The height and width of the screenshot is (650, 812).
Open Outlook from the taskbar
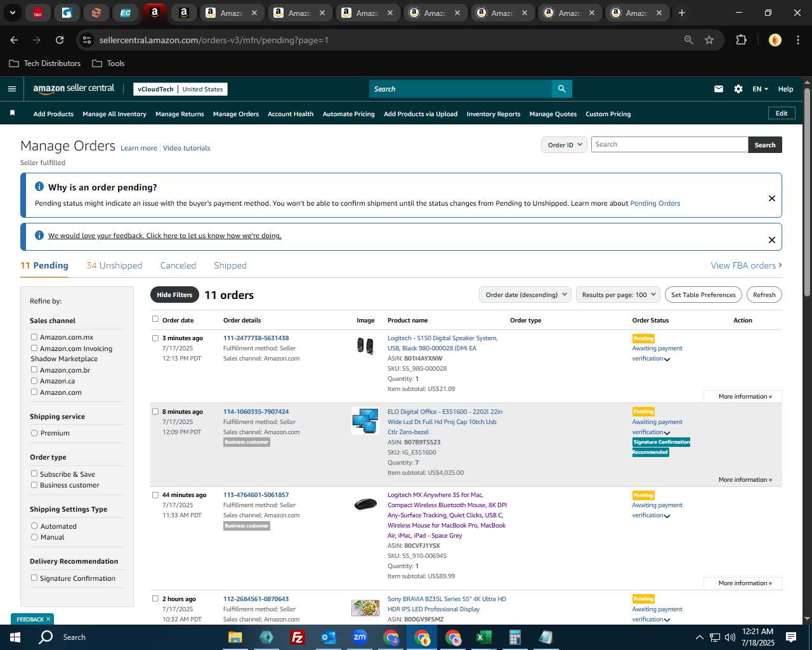pyautogui.click(x=328, y=637)
